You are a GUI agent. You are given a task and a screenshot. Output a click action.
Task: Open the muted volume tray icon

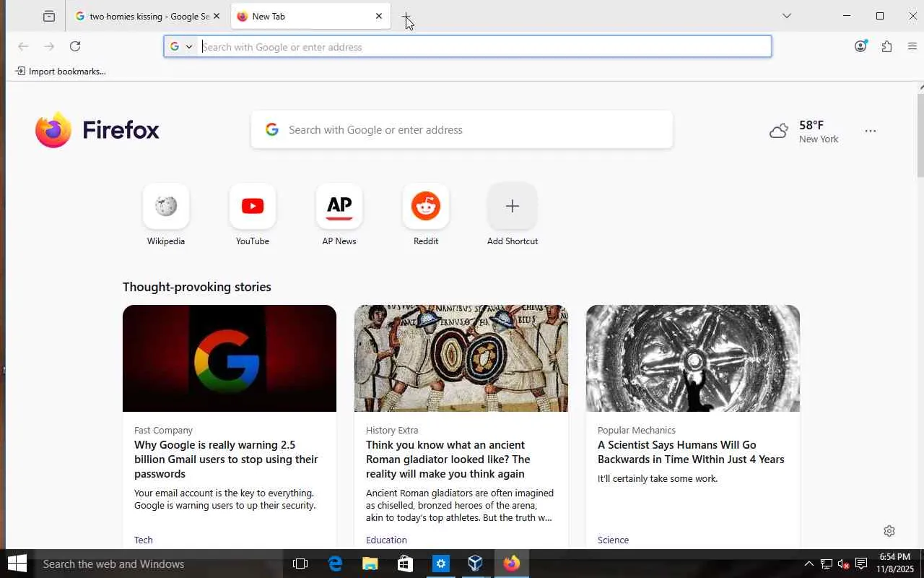[x=843, y=564]
